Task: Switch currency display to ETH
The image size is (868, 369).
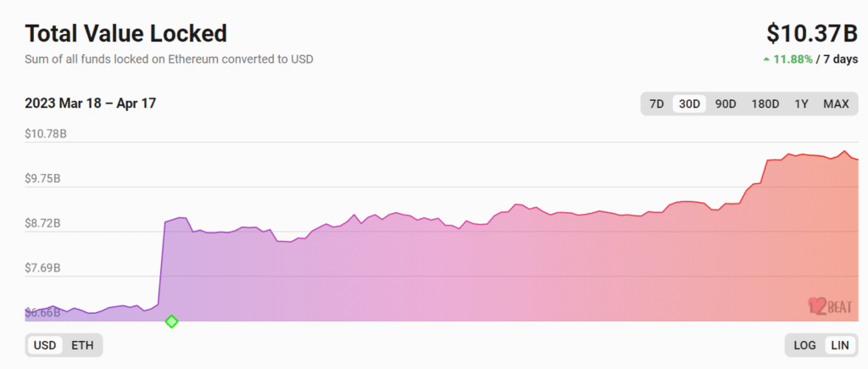Action: tap(82, 346)
